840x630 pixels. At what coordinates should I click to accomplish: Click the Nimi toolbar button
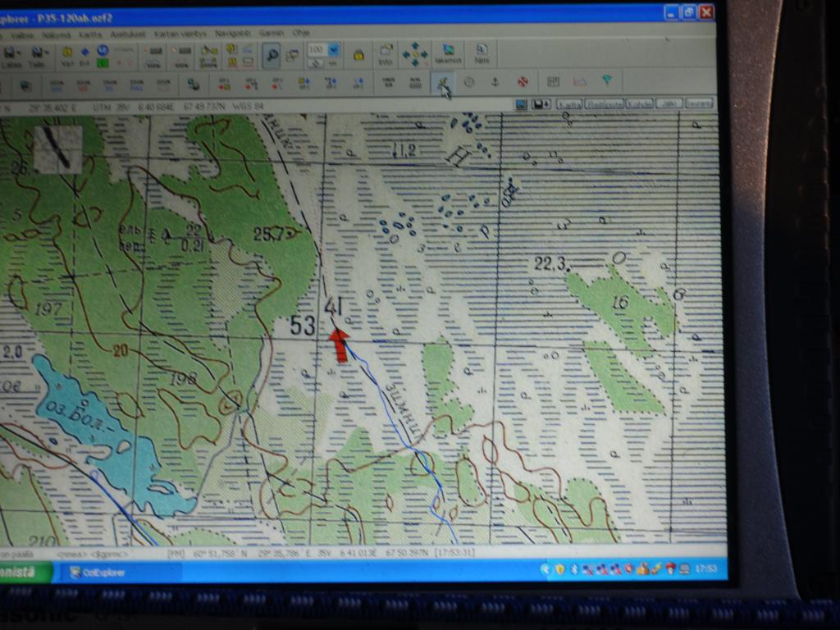[482, 54]
